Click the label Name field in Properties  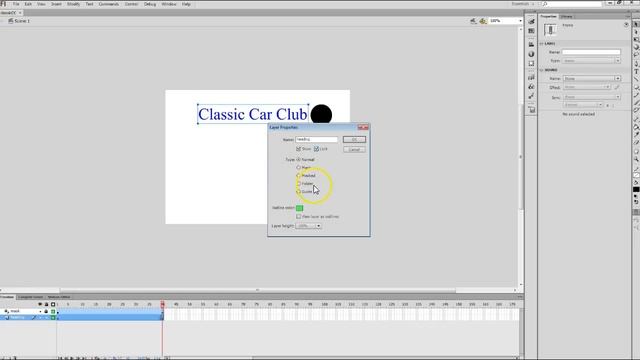pos(591,52)
